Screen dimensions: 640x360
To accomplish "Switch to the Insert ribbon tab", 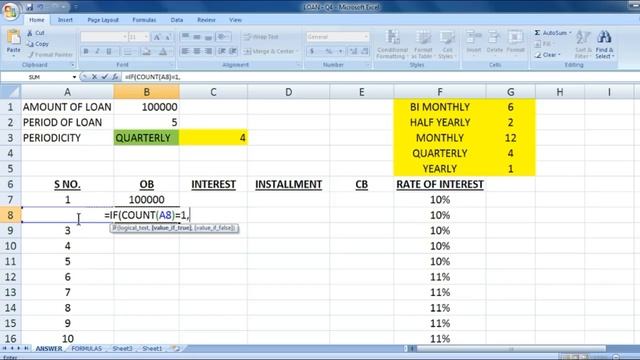I will [x=65, y=20].
